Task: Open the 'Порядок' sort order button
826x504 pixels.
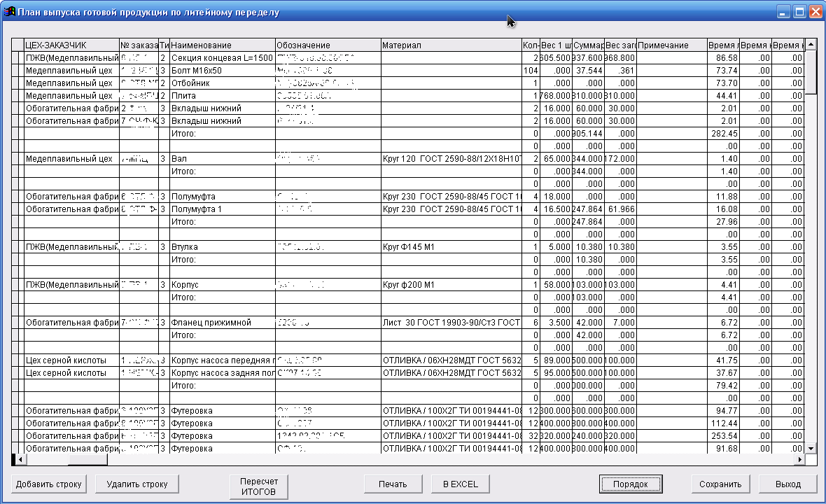Action: point(630,484)
